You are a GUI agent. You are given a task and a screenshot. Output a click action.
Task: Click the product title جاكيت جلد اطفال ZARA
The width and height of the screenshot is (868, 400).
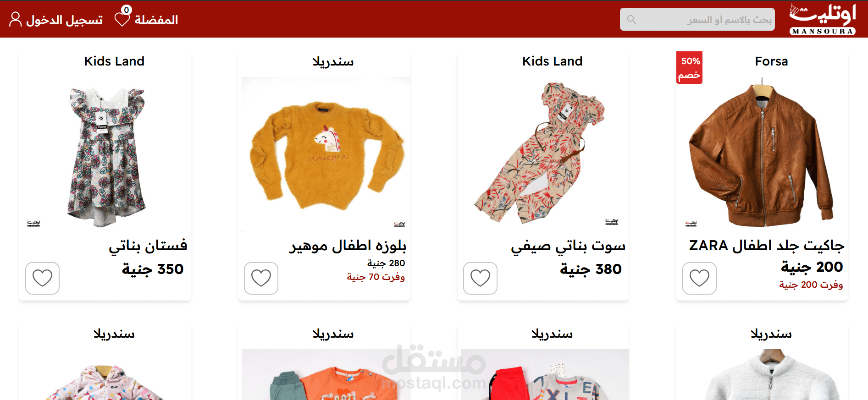tap(767, 246)
